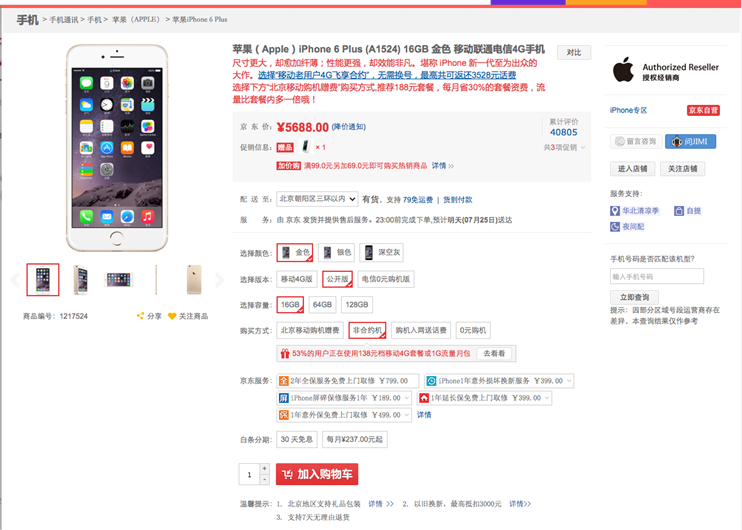Open the delivery region dropdown 北京朝阳区三环以内
Viewport: 742px width, 530px height.
point(317,199)
